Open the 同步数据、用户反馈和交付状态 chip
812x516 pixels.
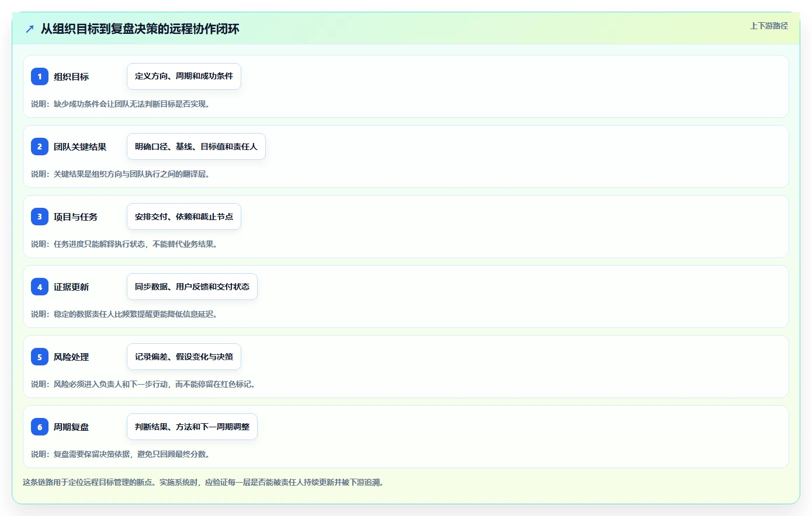[192, 287]
